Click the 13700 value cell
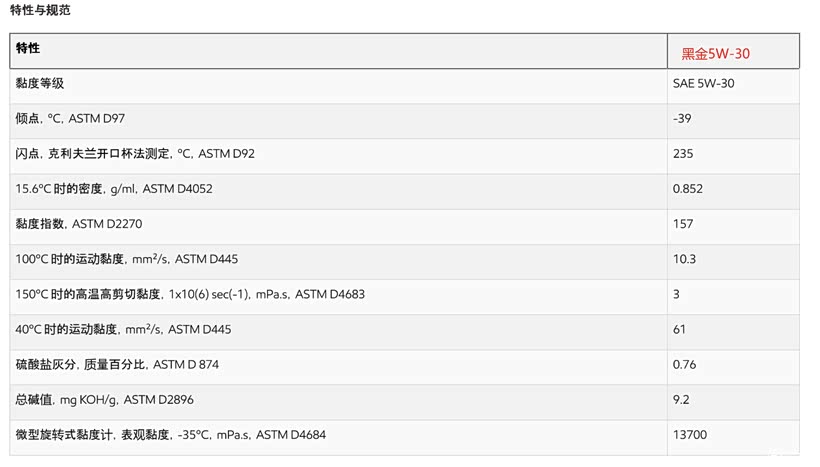 pos(690,435)
